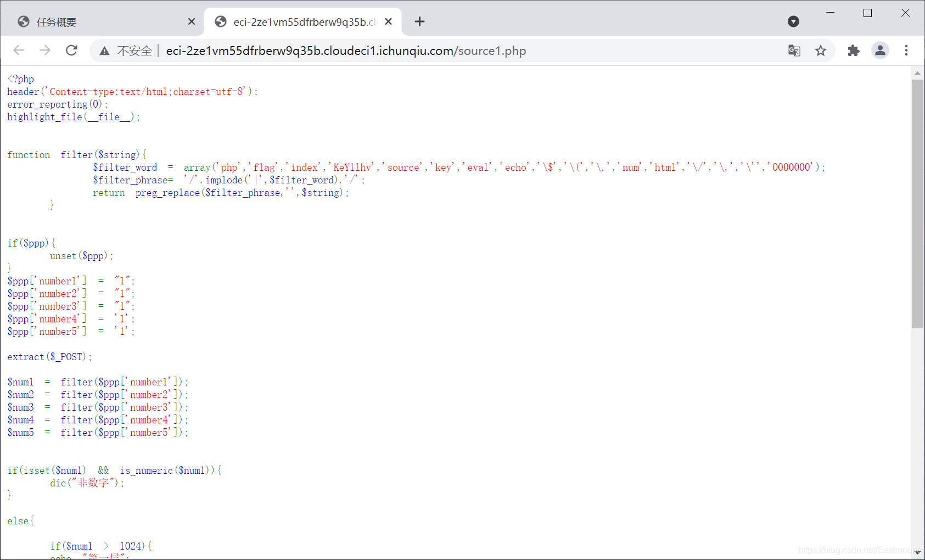This screenshot has width=925, height=560.
Task: Click scrollbar up arrow
Action: tap(917, 72)
